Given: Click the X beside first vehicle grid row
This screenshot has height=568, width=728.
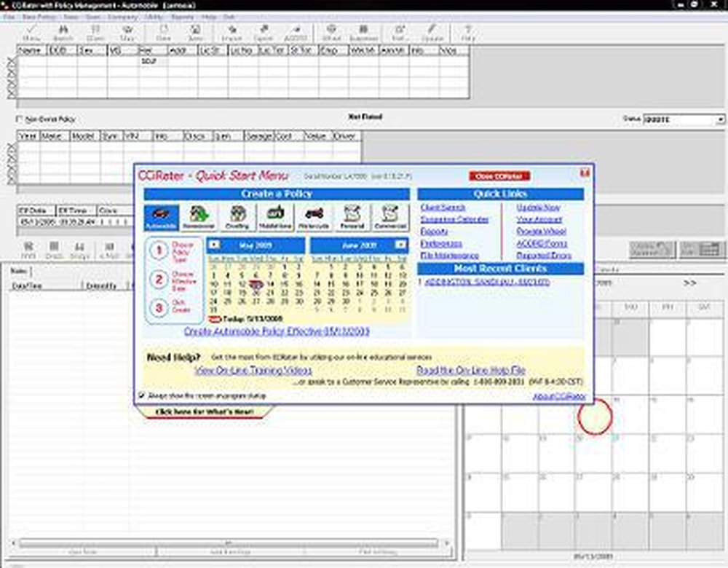Looking at the screenshot, I should pyautogui.click(x=11, y=147).
